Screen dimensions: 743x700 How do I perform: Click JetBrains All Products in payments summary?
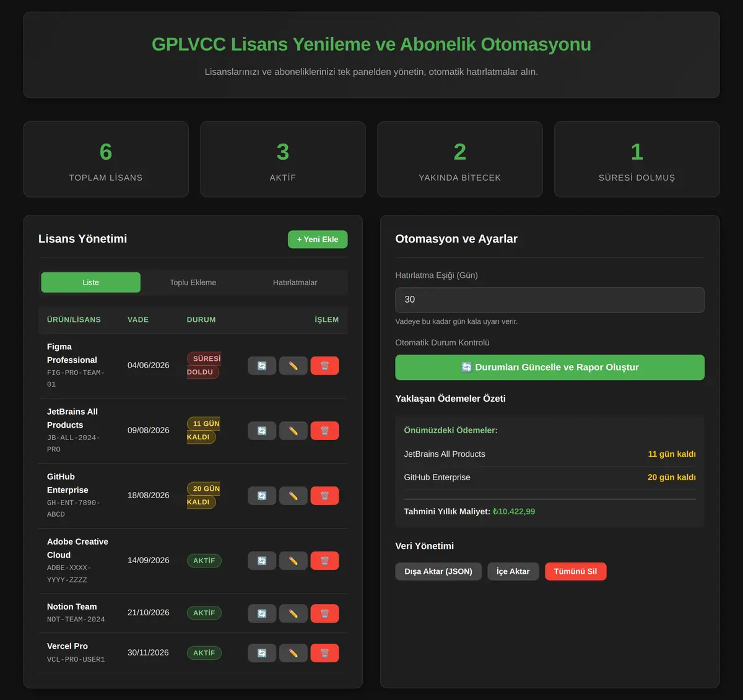445,454
